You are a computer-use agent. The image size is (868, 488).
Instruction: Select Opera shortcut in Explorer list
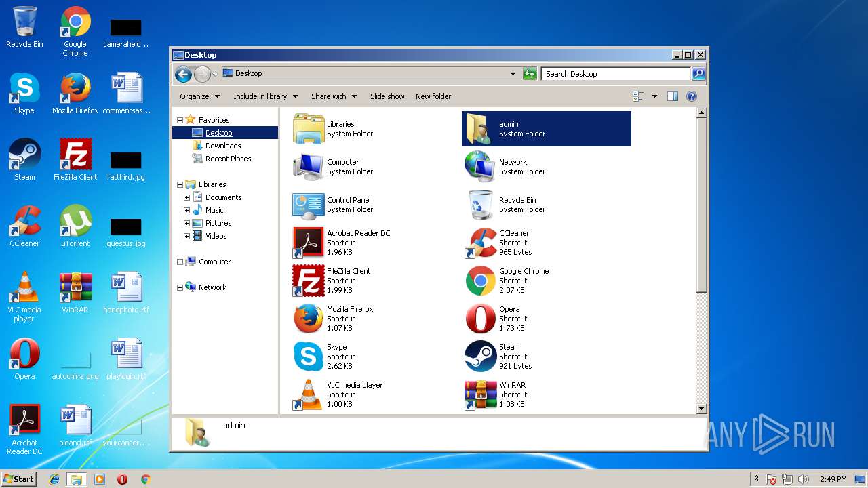point(495,319)
